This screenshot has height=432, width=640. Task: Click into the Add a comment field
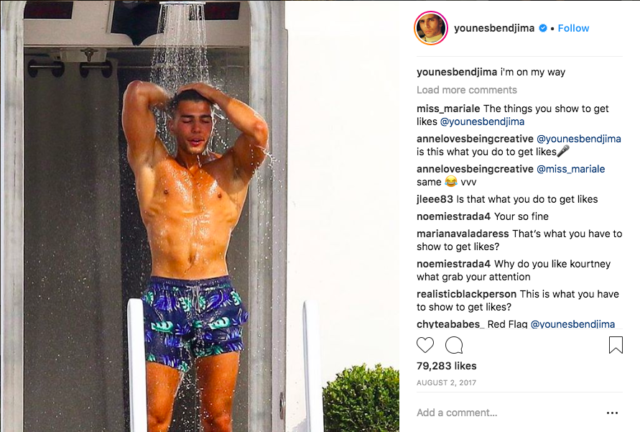506,413
